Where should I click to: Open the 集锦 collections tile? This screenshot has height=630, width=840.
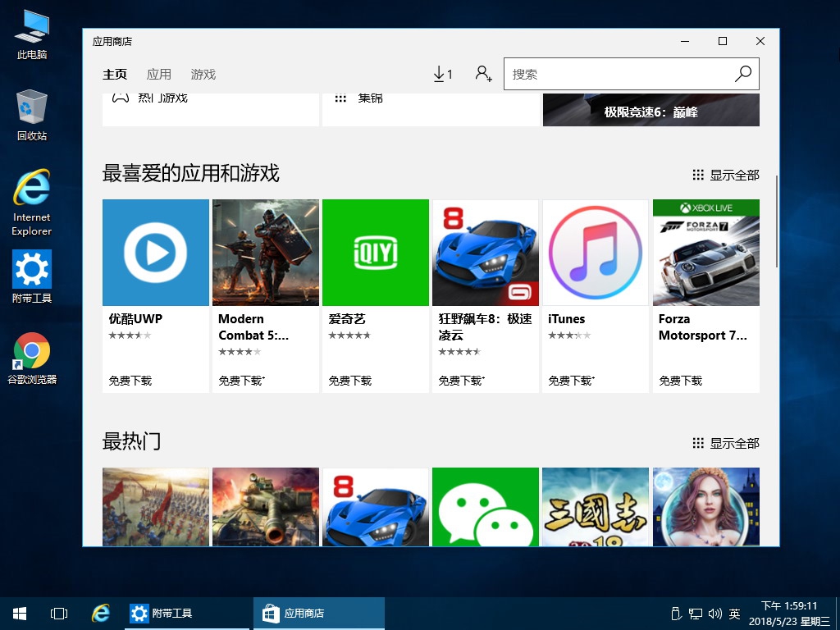click(x=431, y=109)
